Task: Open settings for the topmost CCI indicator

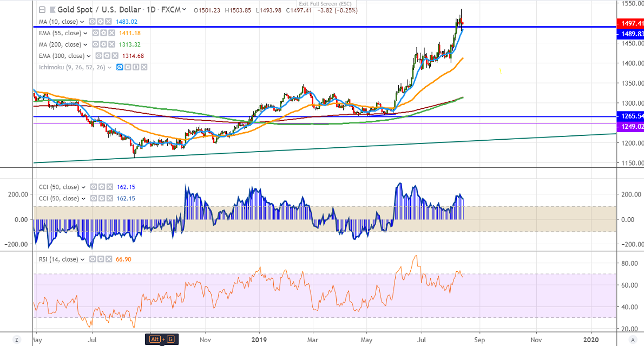Action: tap(101, 187)
